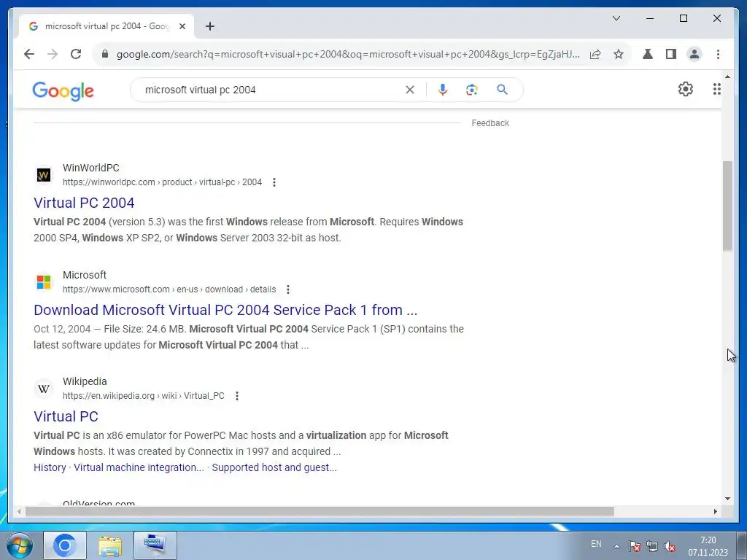
Task: Click Chrome icon in taskbar
Action: point(65,545)
